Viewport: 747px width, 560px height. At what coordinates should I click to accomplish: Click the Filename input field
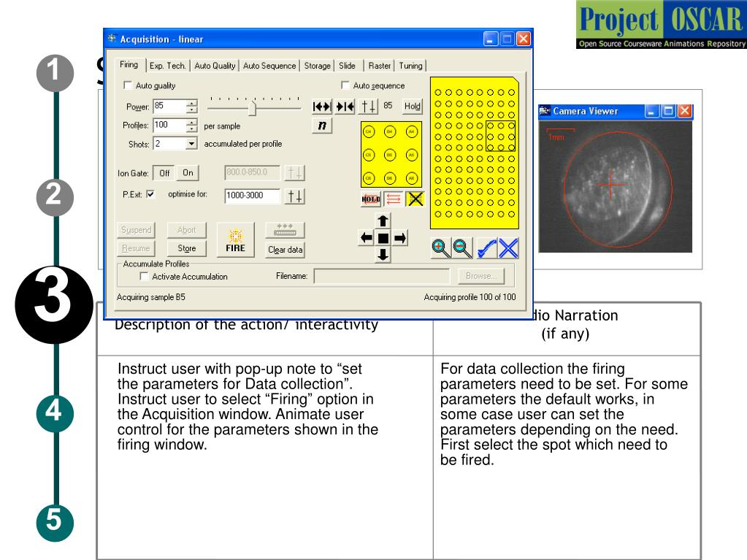click(382, 276)
